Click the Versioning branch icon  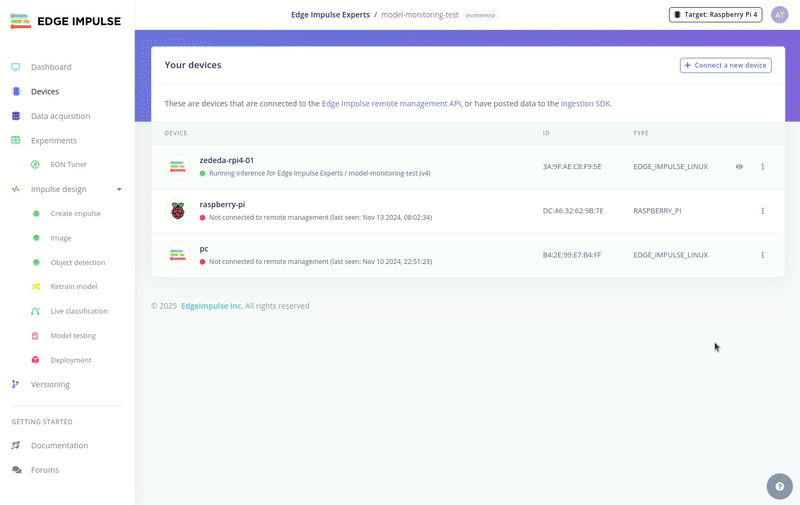15,385
